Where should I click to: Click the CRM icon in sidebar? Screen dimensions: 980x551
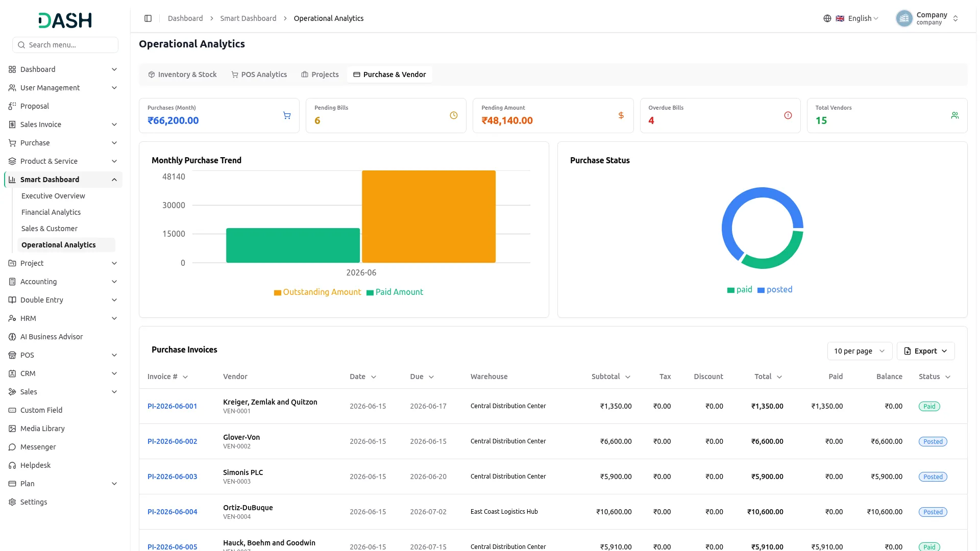(x=12, y=373)
